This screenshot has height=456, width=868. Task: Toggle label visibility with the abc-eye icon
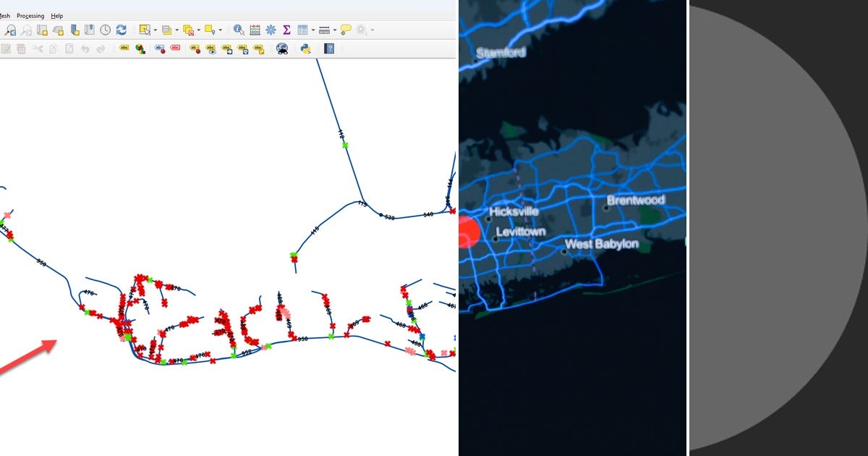tap(210, 48)
